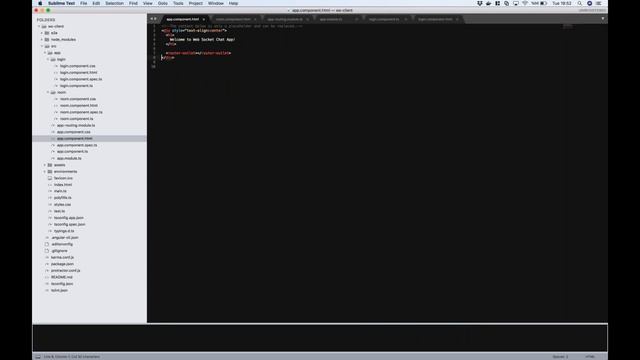Click the code icon beside main.ts

point(50,191)
